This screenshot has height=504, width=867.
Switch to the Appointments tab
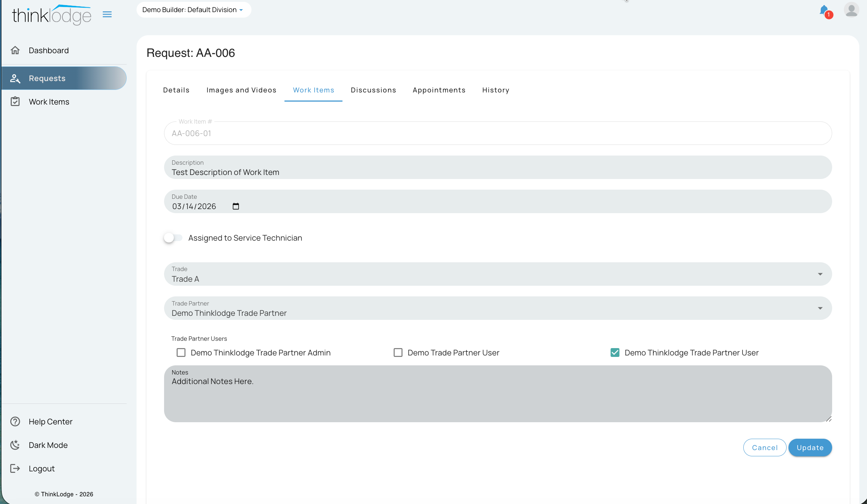tap(439, 90)
